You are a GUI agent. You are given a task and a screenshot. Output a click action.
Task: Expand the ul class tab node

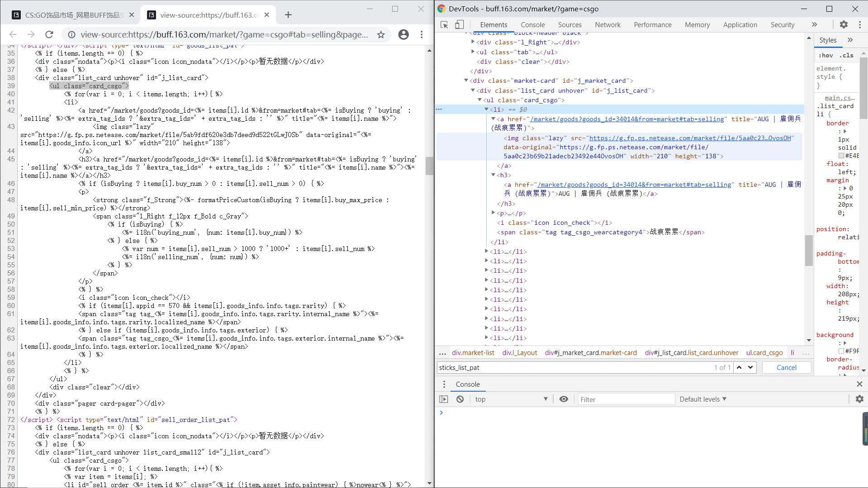click(x=473, y=52)
